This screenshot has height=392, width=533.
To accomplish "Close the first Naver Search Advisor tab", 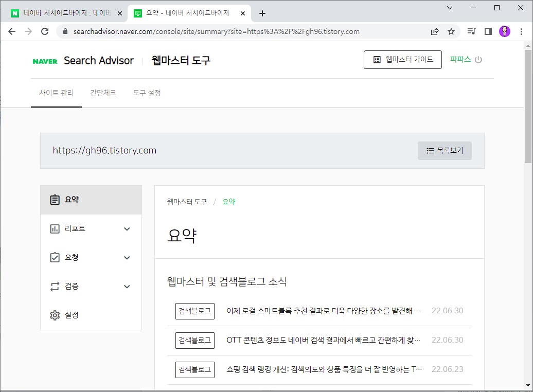I will click(120, 13).
